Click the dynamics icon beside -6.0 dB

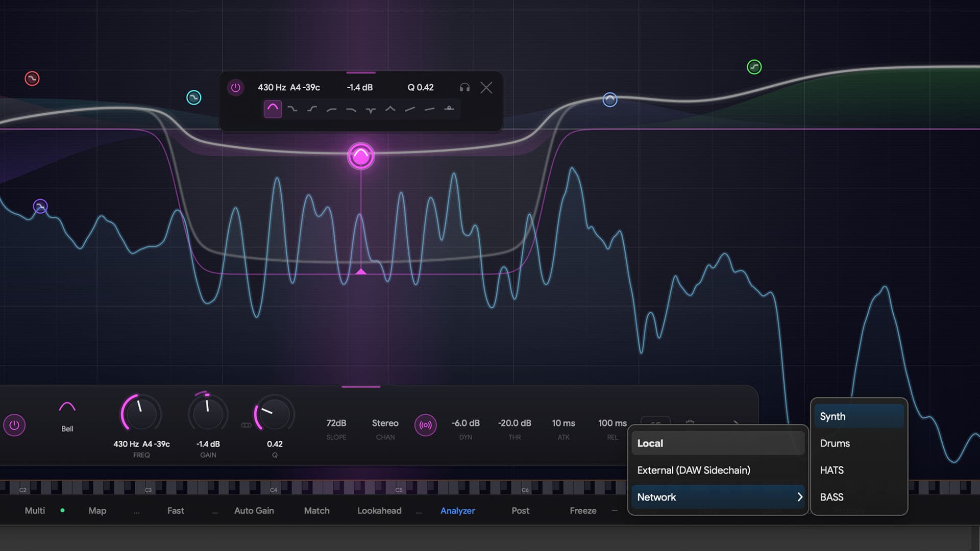click(x=425, y=425)
